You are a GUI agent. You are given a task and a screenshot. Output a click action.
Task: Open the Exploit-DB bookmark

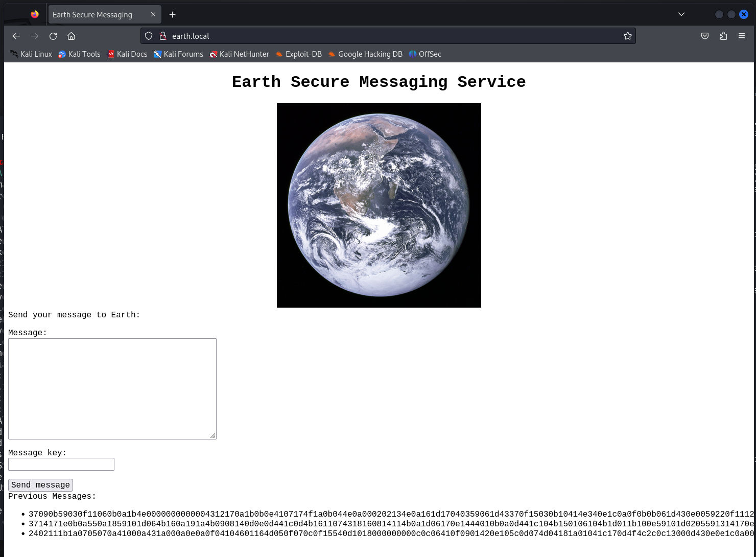298,54
